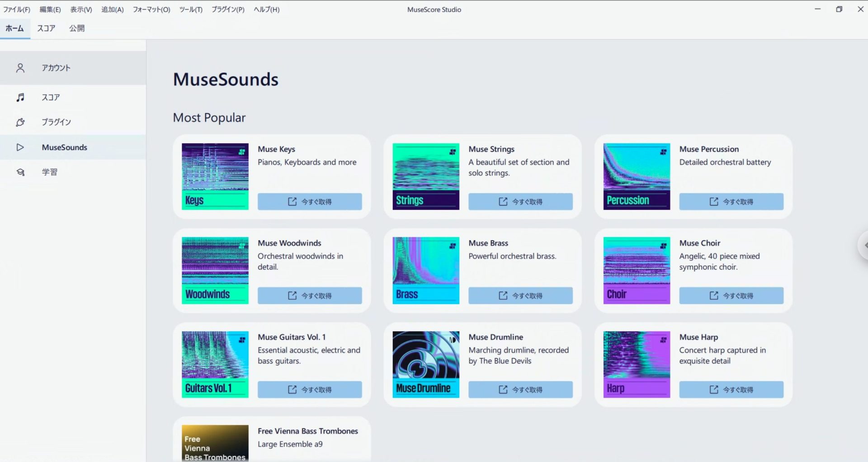Open the プラグイン(P) menu in menu bar
The width and height of the screenshot is (868, 462).
228,9
